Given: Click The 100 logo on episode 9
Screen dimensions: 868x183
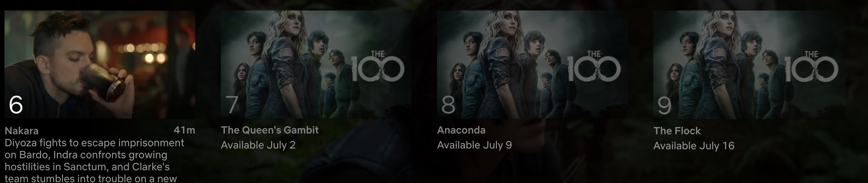Looking at the screenshot, I should coord(811,67).
